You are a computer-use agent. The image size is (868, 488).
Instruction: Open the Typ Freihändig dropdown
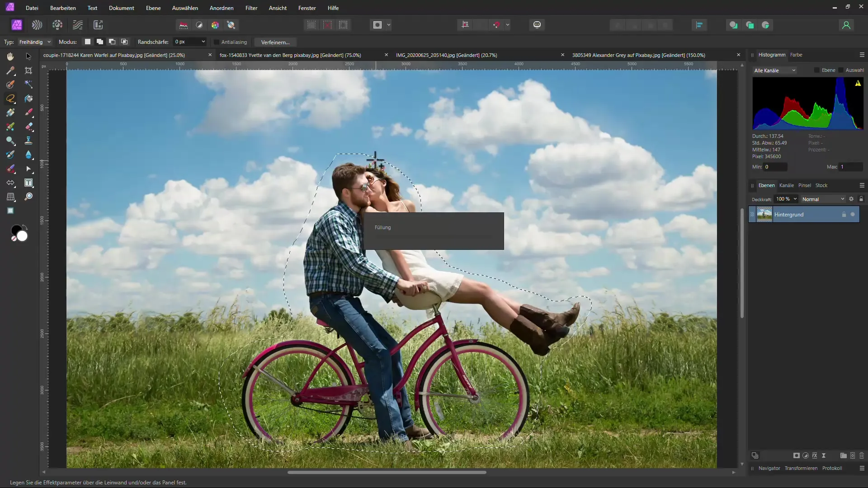click(x=35, y=42)
